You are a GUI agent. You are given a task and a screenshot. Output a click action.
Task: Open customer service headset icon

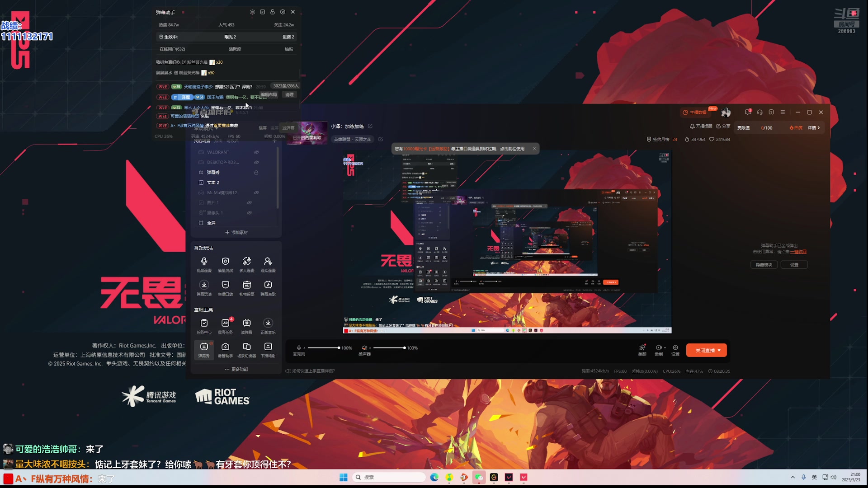(759, 112)
